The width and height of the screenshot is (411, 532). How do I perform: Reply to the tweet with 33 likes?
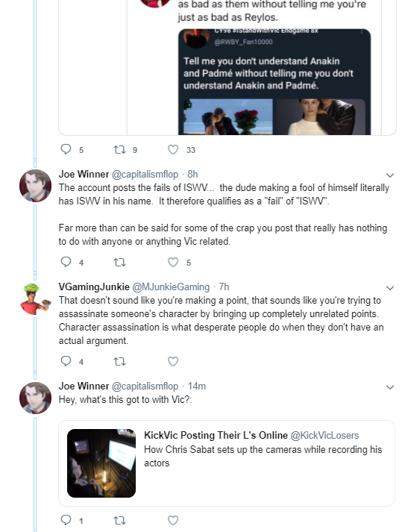click(x=66, y=149)
